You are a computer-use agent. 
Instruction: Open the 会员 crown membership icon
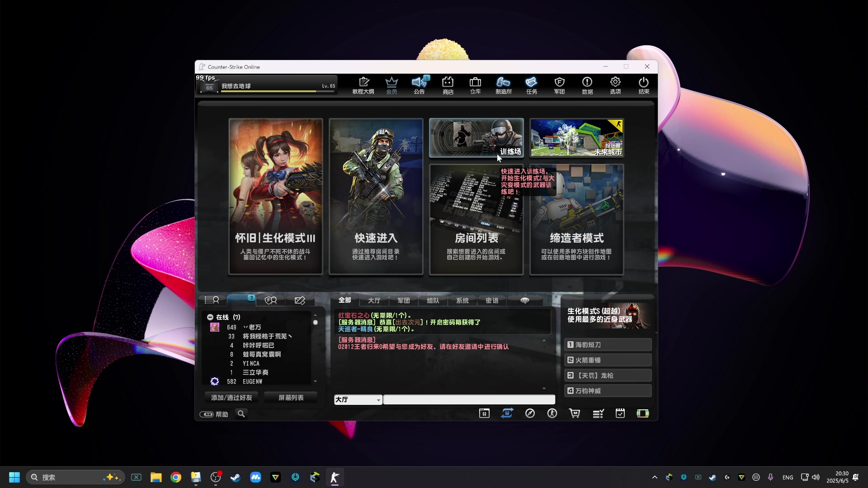point(392,85)
